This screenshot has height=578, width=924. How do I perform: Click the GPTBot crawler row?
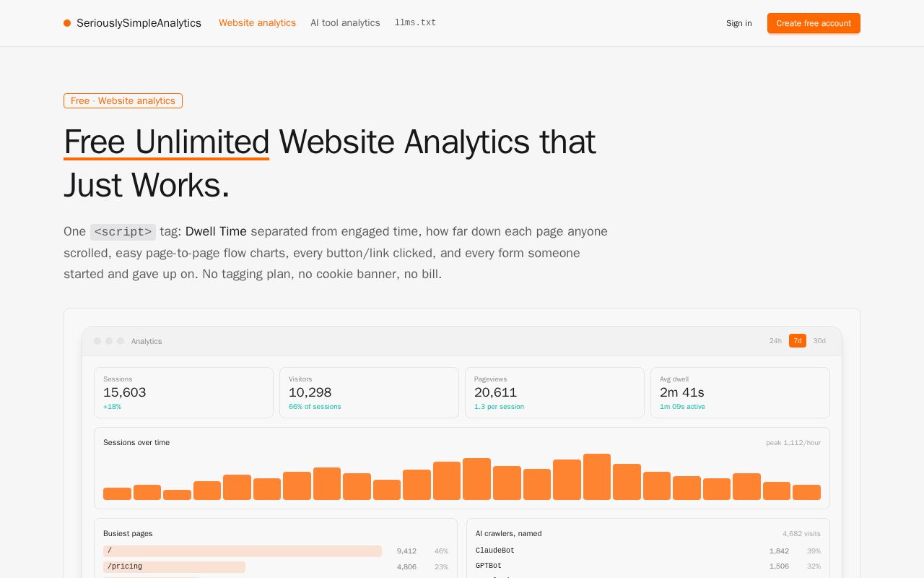(x=648, y=566)
